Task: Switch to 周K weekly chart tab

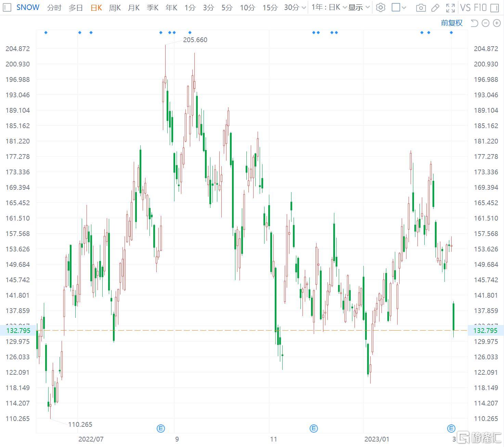Action: point(115,8)
